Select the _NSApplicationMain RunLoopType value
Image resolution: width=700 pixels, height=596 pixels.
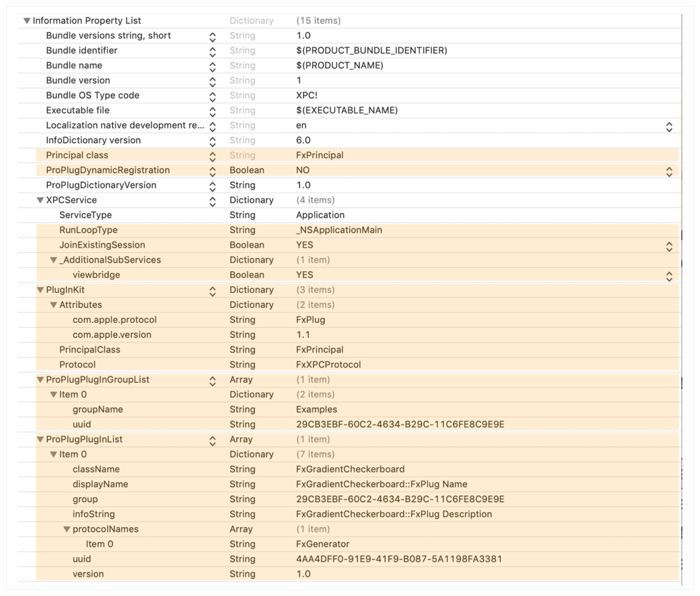click(x=339, y=230)
